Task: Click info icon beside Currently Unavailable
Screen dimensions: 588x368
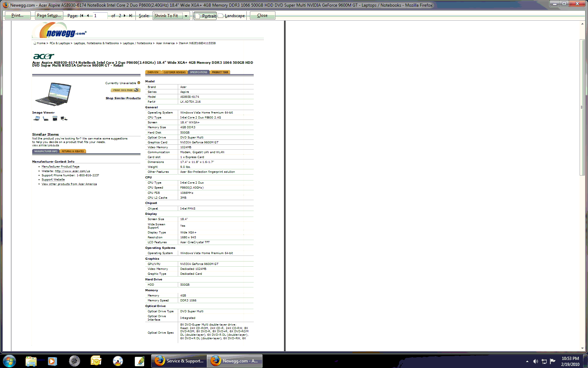Action: click(x=139, y=83)
